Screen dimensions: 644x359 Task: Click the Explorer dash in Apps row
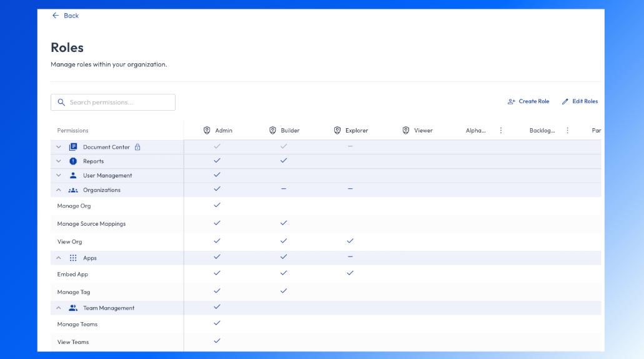(350, 256)
